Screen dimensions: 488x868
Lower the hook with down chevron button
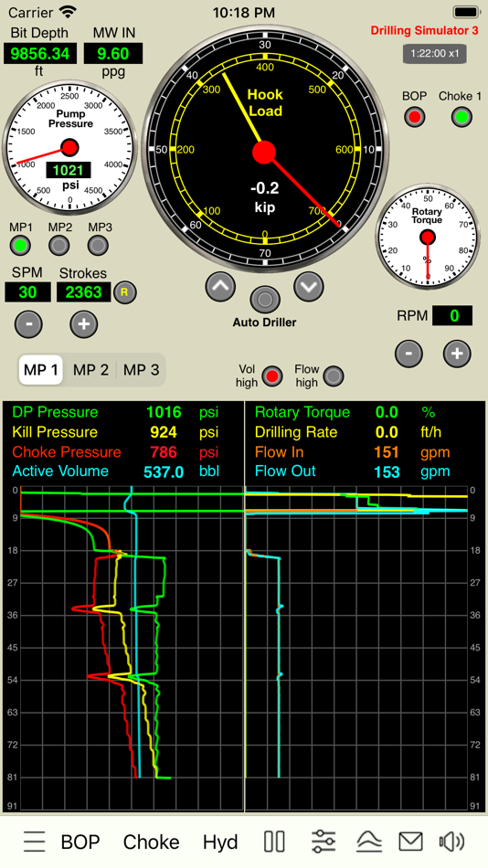pos(309,286)
